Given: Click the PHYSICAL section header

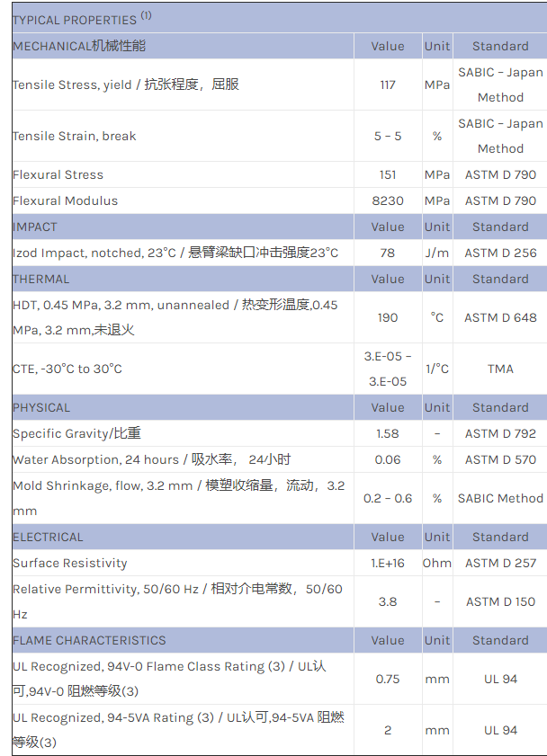Looking at the screenshot, I should point(41,407).
